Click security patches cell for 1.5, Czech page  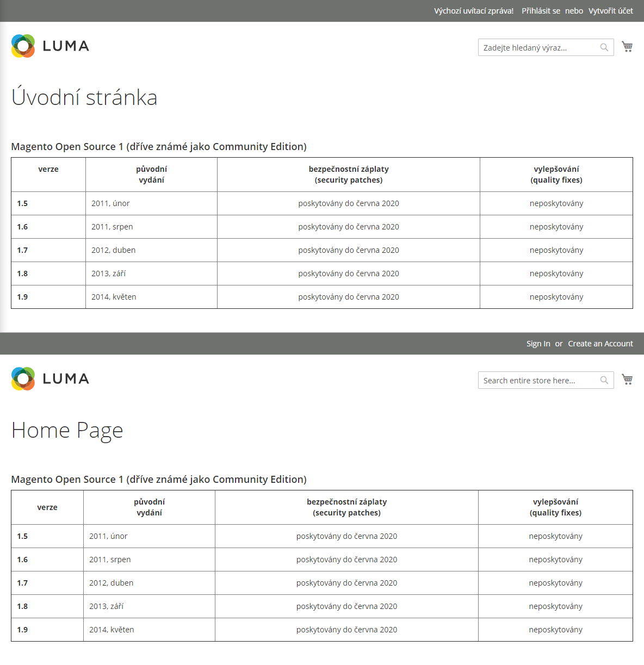349,203
